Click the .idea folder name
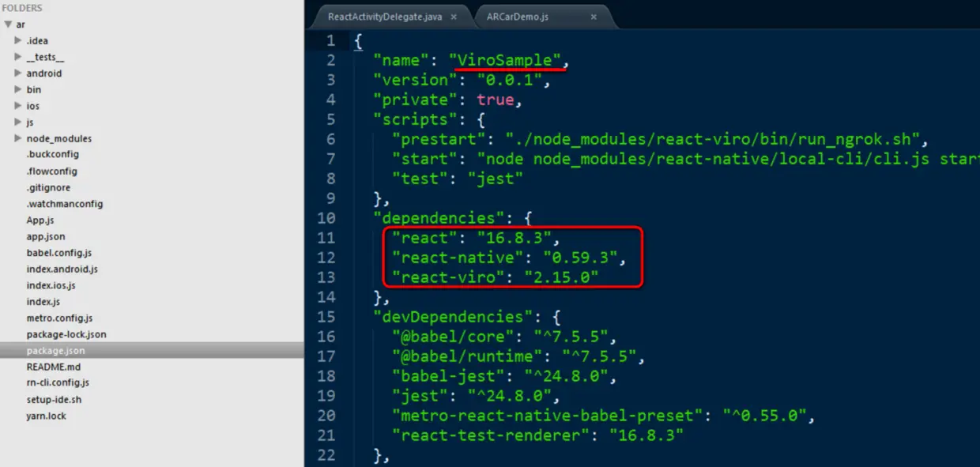The height and width of the screenshot is (467, 980). (37, 40)
